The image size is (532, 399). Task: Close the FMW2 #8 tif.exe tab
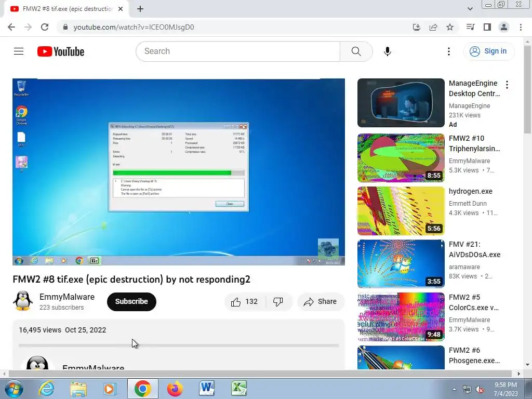click(121, 9)
